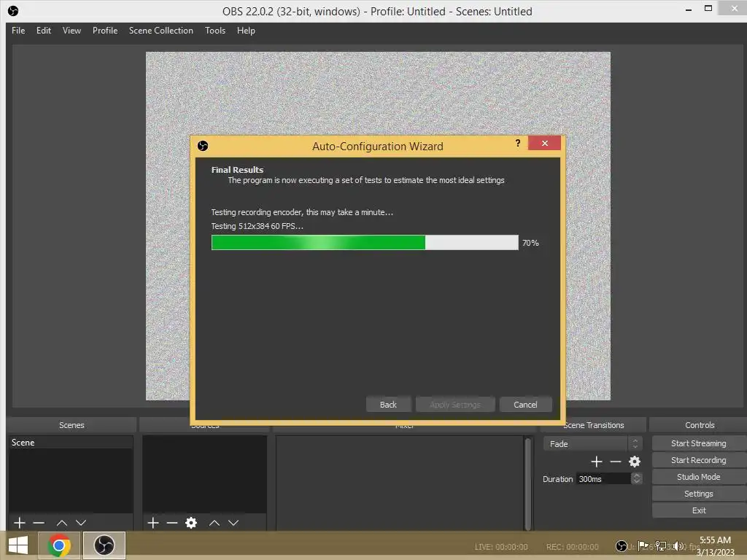The image size is (747, 560).
Task: Select the Scene item in Scenes list
Action: (x=71, y=443)
